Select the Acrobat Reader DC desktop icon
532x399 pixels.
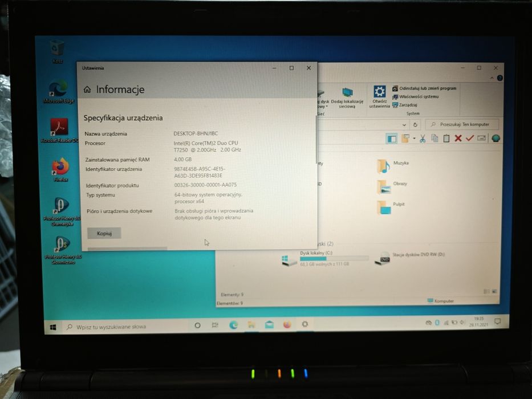(59, 131)
